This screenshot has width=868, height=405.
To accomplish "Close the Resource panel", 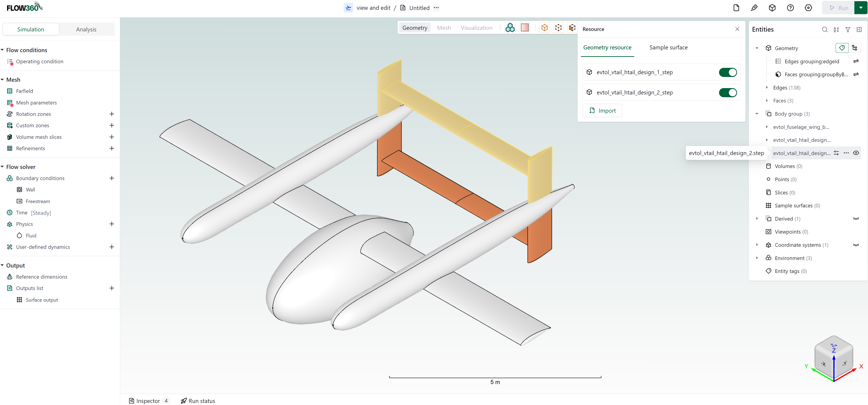I will click(x=737, y=29).
